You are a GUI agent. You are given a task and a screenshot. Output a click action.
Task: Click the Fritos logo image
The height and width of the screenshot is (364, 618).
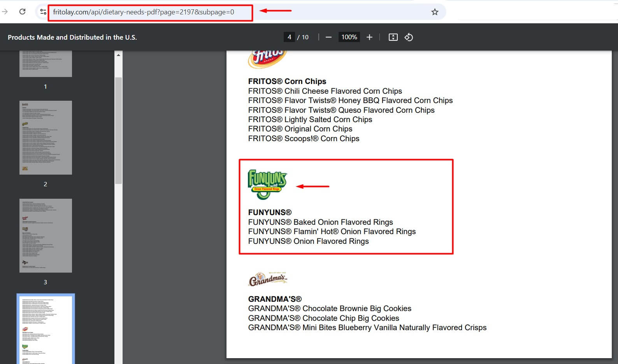point(267,59)
